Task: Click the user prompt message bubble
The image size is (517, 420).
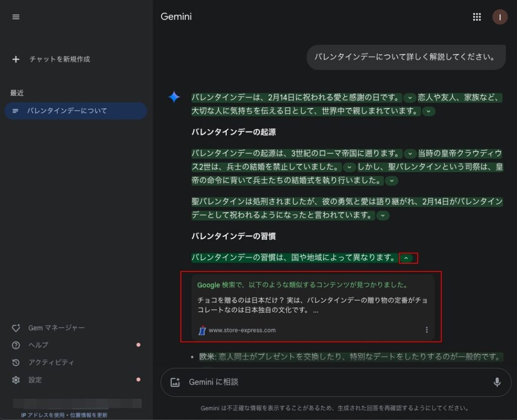Action: [406, 57]
